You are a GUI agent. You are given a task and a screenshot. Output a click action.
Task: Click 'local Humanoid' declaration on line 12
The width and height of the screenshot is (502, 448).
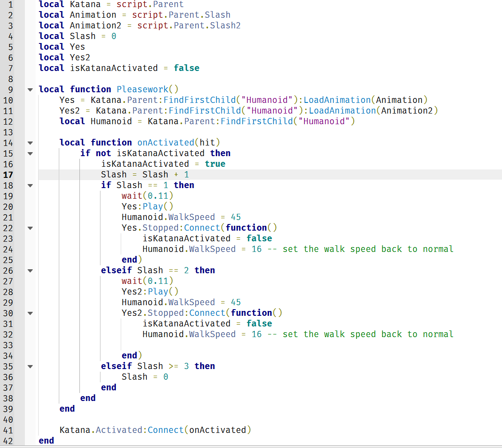point(95,121)
